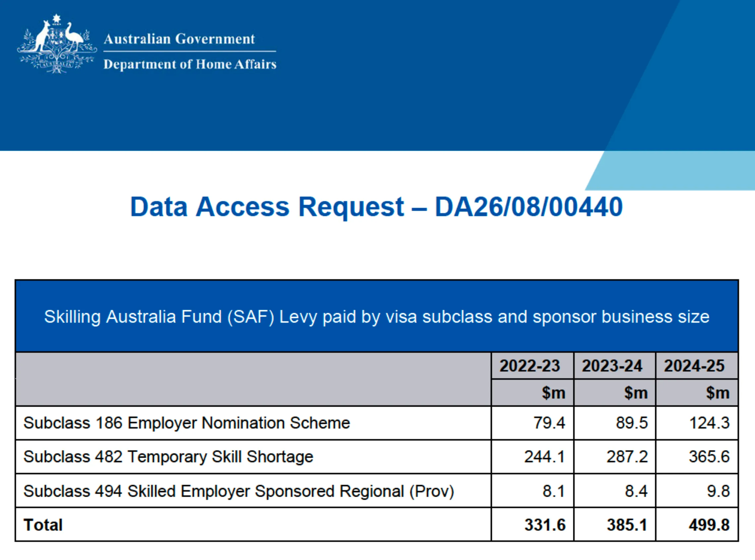Screen dimensions: 755x560
Task: Click the '2023-24' column header
Action: (612, 366)
